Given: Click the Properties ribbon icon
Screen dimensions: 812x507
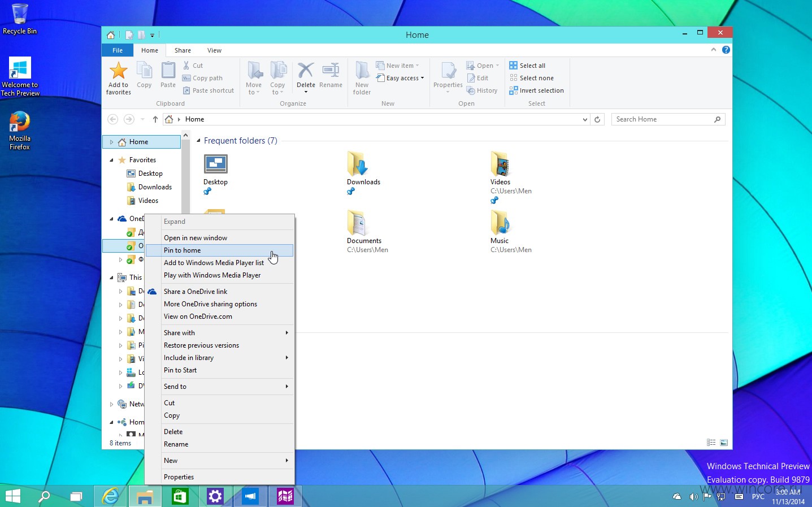Looking at the screenshot, I should coord(448,71).
